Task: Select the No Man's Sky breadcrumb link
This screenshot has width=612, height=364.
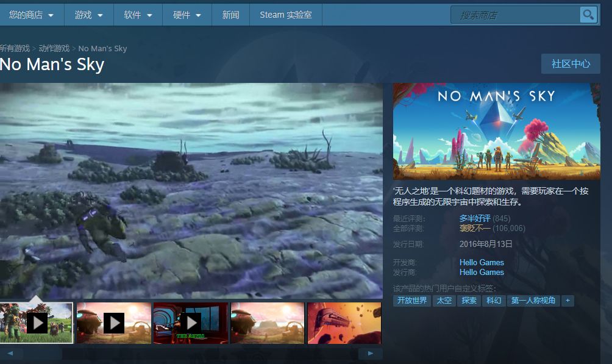Action: click(x=102, y=48)
